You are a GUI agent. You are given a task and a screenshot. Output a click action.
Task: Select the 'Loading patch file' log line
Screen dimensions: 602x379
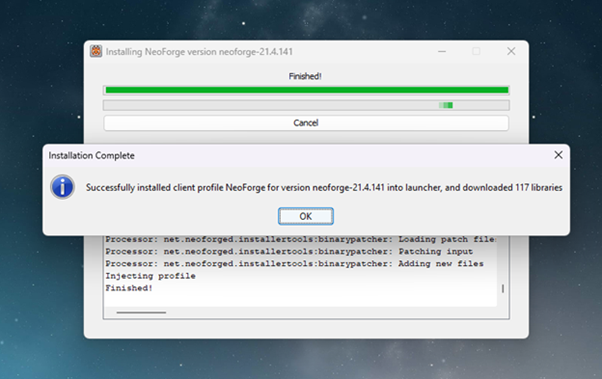click(x=301, y=239)
